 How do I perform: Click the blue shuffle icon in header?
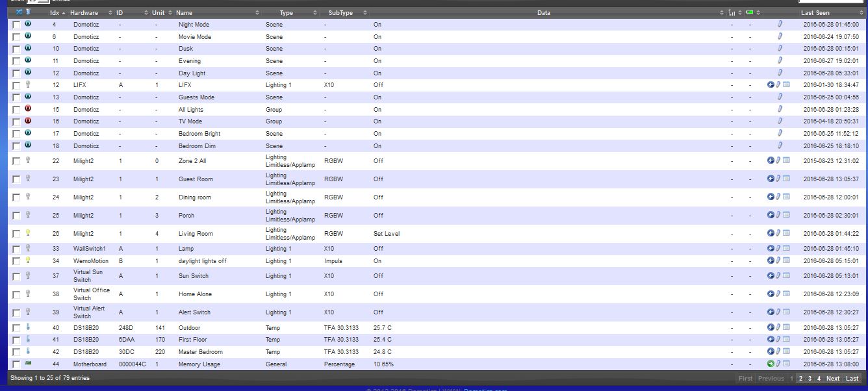(19, 12)
